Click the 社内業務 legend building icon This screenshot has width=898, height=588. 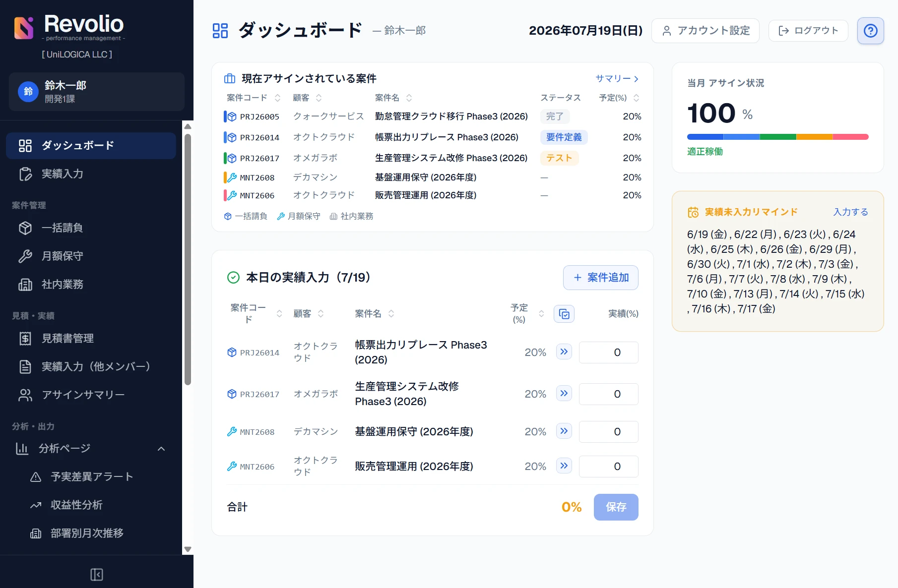(x=333, y=216)
